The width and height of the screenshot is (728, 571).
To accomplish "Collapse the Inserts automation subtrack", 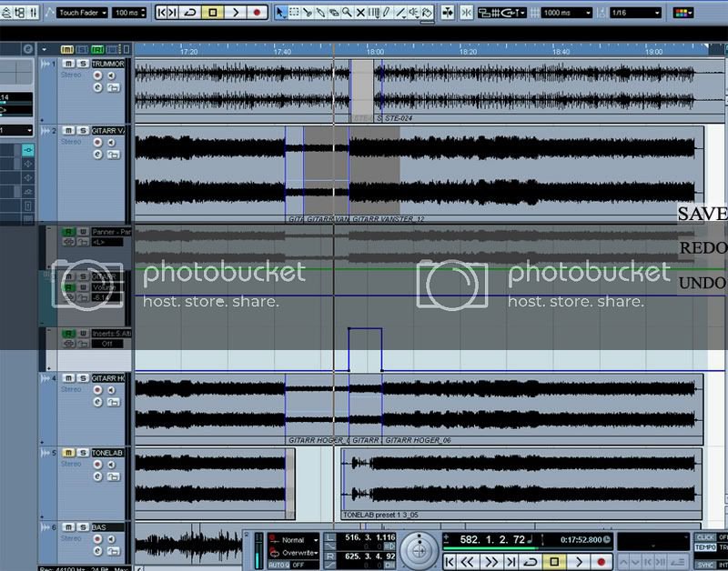I will (x=49, y=331).
